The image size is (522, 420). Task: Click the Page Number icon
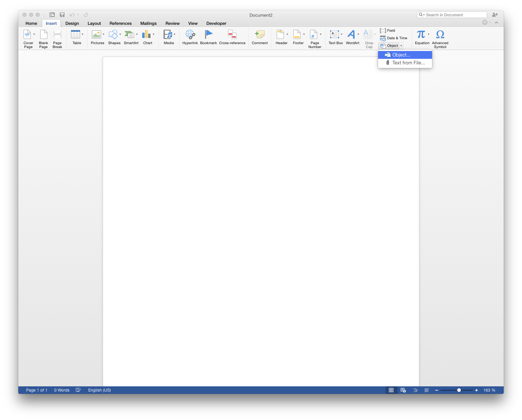click(x=313, y=34)
